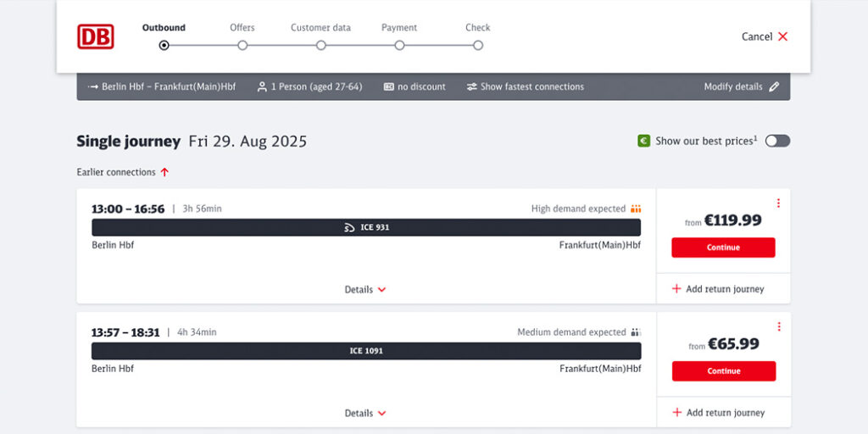Click Show fastest connections text
The height and width of the screenshot is (434, 868).
pyautogui.click(x=532, y=87)
